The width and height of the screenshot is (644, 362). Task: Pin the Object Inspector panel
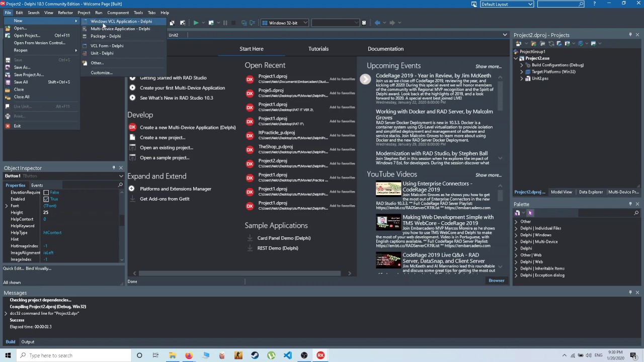(114, 168)
